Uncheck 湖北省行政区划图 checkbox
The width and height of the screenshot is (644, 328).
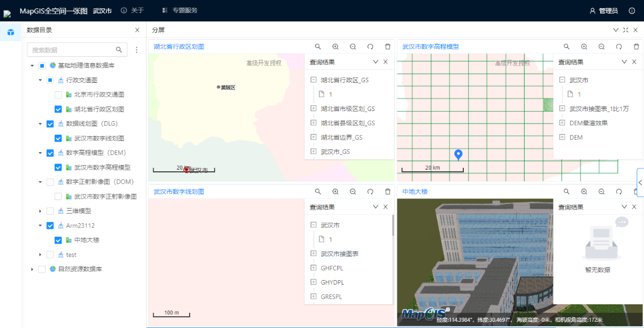click(x=59, y=109)
